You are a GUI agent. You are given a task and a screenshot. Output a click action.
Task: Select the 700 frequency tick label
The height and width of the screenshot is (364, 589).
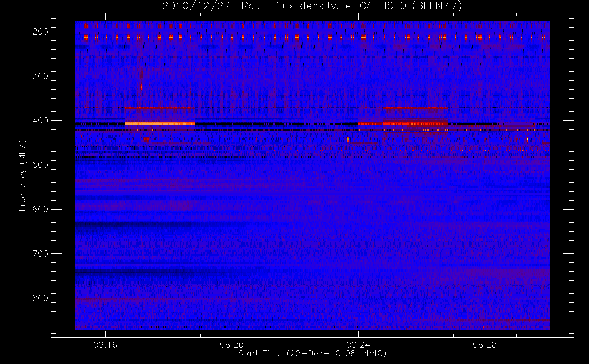click(40, 254)
